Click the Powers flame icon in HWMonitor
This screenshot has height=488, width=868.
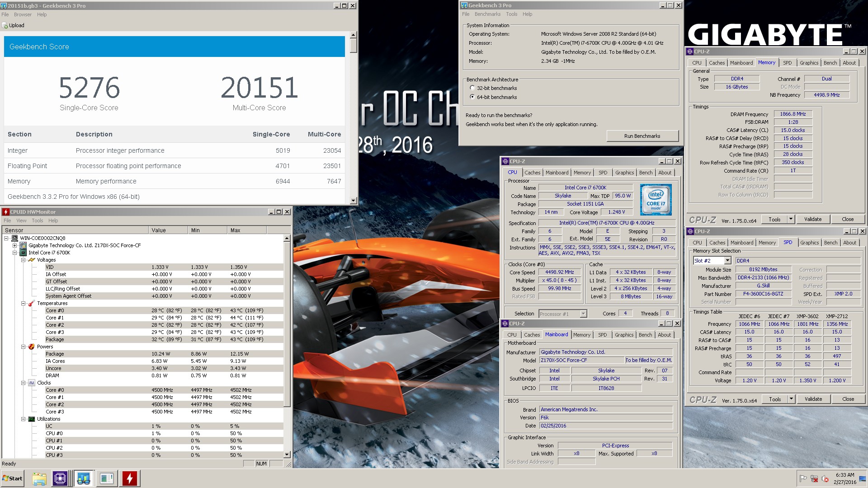pos(31,347)
